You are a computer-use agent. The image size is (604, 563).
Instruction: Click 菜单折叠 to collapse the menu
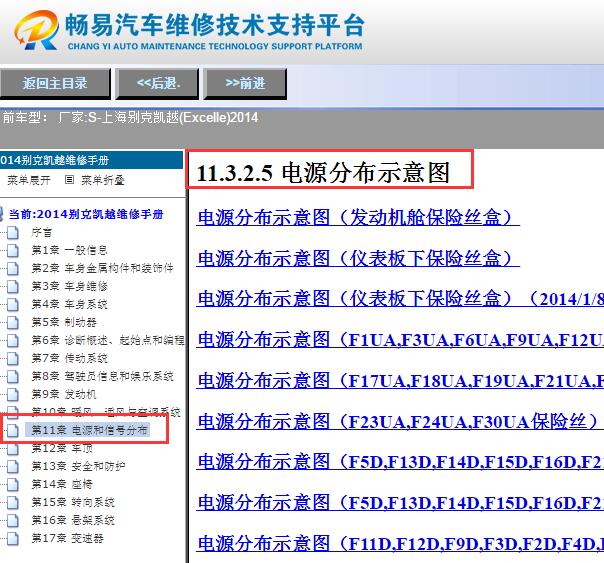pos(102,180)
